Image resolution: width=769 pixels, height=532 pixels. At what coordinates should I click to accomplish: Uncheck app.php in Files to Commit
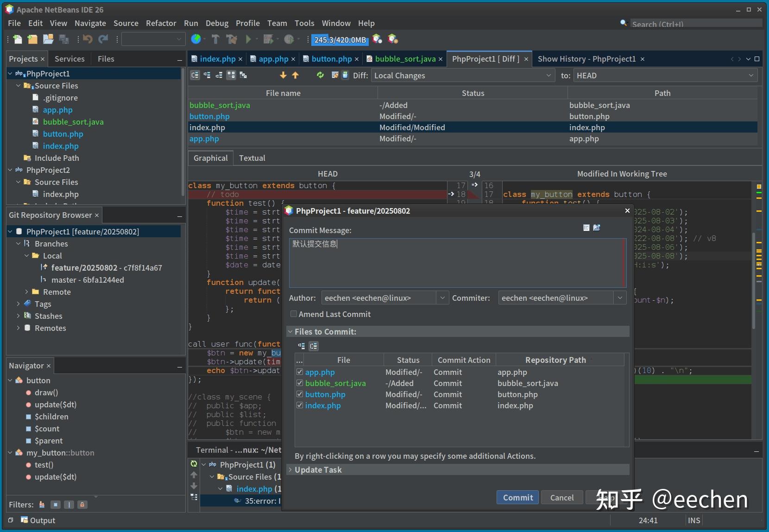[x=300, y=372]
